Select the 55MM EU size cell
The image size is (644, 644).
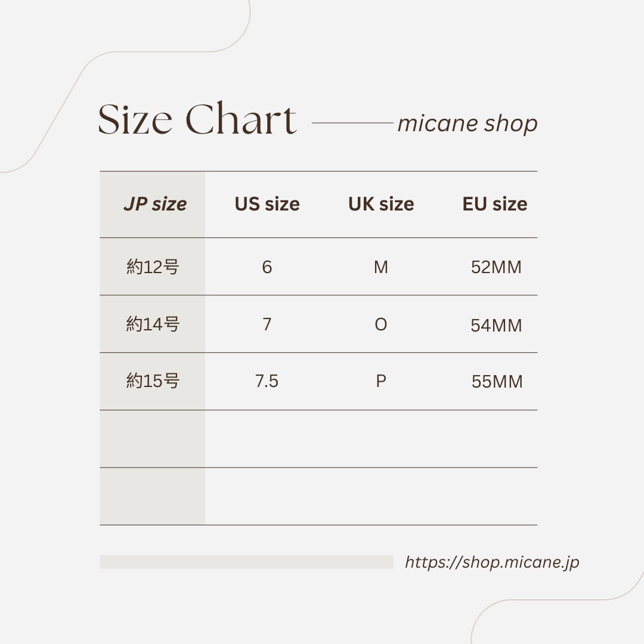click(x=497, y=382)
